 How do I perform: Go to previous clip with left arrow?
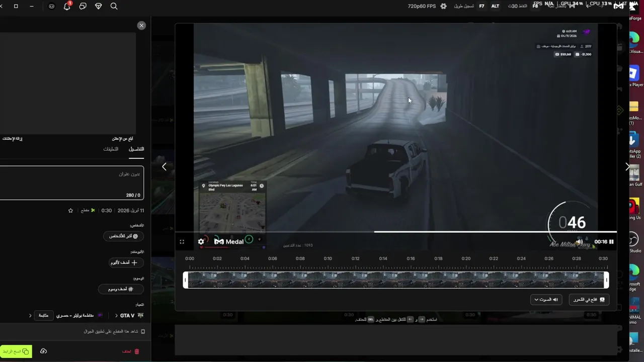tap(164, 166)
